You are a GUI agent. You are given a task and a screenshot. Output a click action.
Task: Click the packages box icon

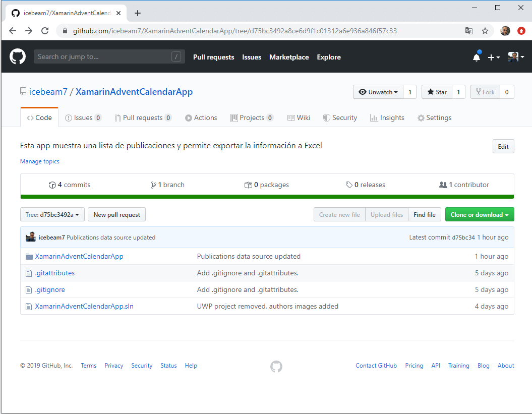pyautogui.click(x=248, y=185)
